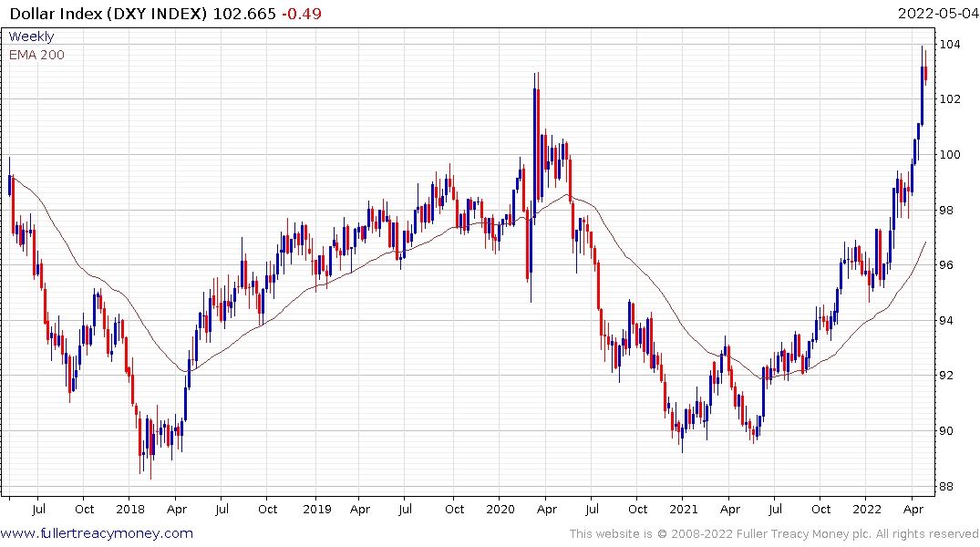Click the 104 price axis label
This screenshot has width=980, height=547.
(x=950, y=44)
